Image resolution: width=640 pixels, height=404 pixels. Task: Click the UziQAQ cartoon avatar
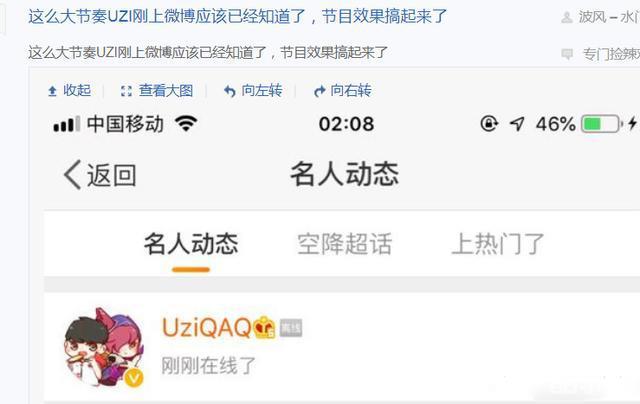[104, 347]
